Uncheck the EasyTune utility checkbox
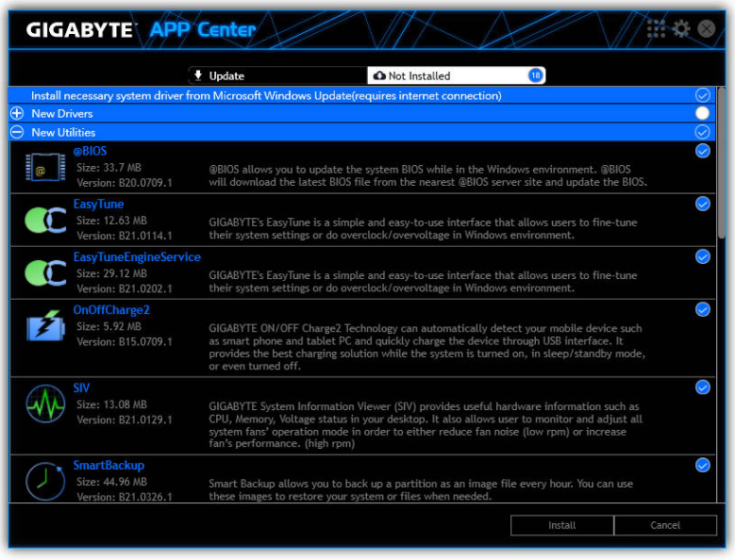 [702, 204]
